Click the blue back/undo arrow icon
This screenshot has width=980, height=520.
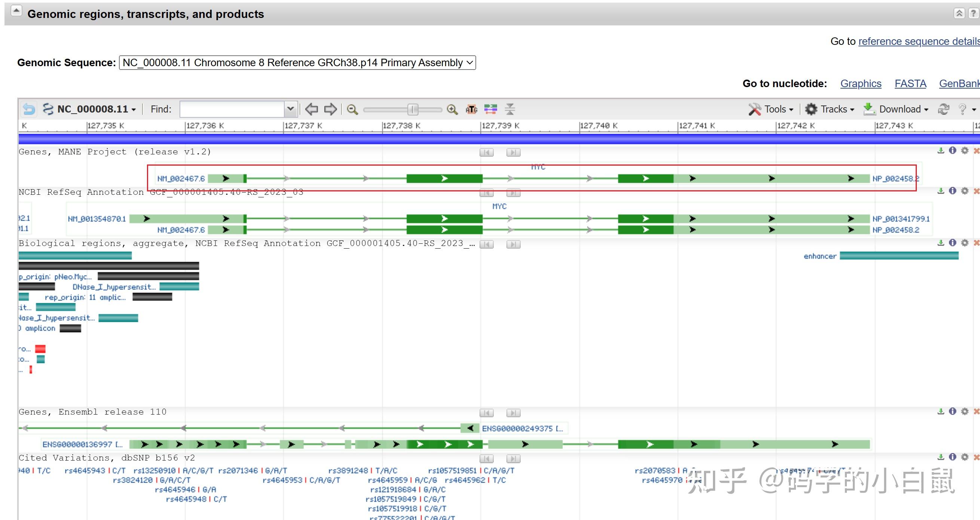(x=29, y=110)
